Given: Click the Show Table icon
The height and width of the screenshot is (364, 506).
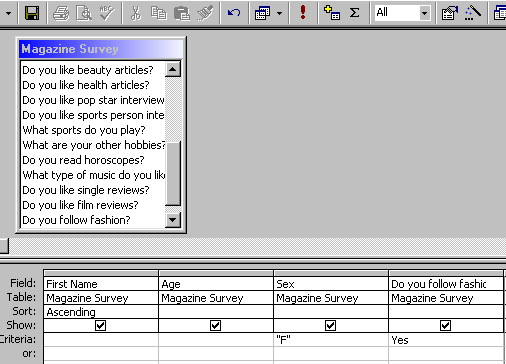Looking at the screenshot, I should coord(332,13).
